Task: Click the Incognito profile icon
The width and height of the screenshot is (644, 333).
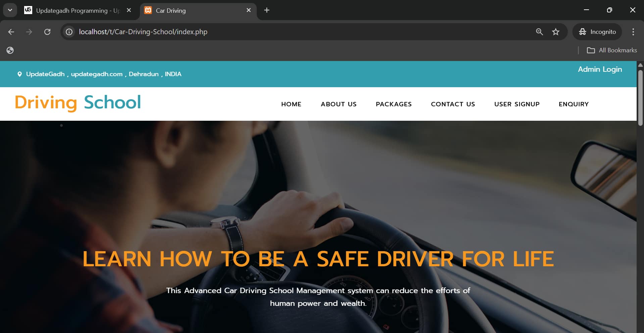Action: (583, 32)
